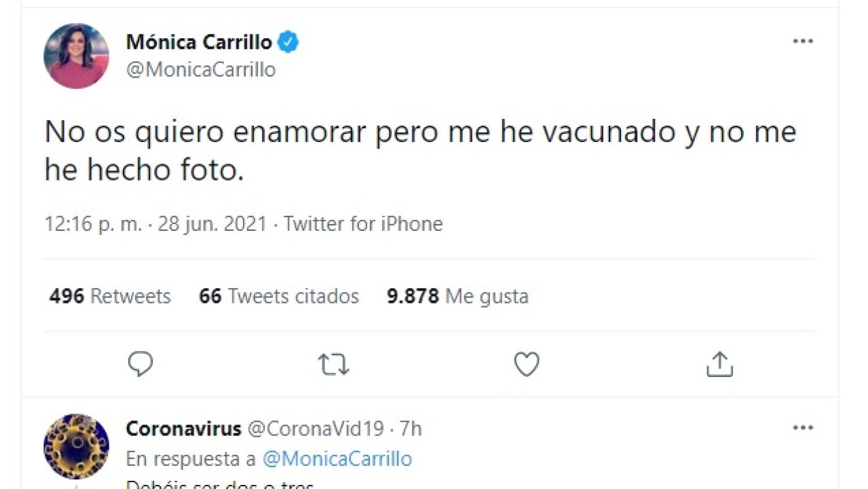Open the Coronavirus display name
The image size is (868, 489).
coord(183,429)
